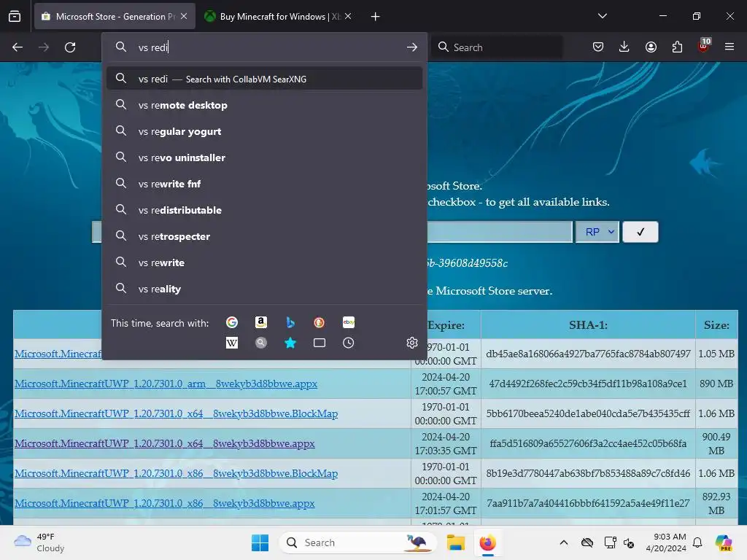The height and width of the screenshot is (560, 747).
Task: Select the 890 MB size cell
Action: (716, 384)
